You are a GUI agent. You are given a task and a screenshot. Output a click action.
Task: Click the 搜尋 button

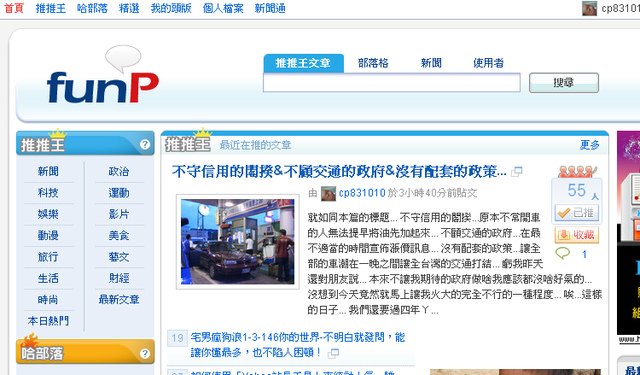(564, 83)
